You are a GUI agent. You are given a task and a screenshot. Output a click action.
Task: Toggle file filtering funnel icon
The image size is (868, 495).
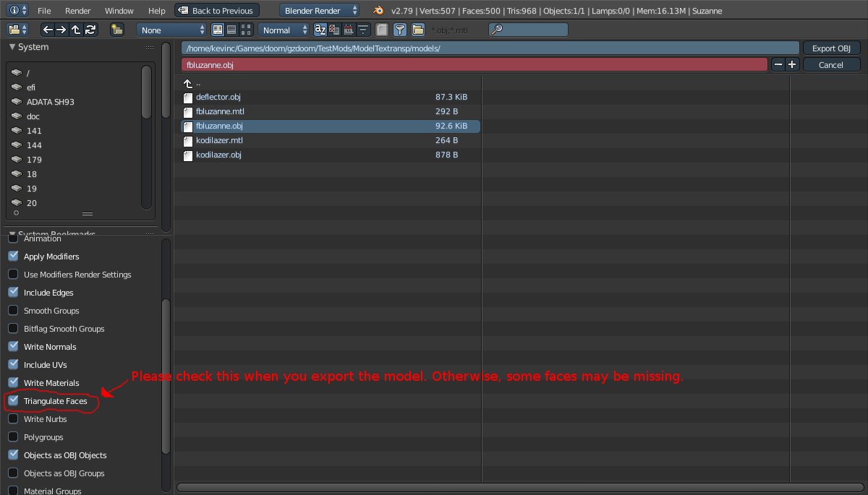[x=399, y=30]
